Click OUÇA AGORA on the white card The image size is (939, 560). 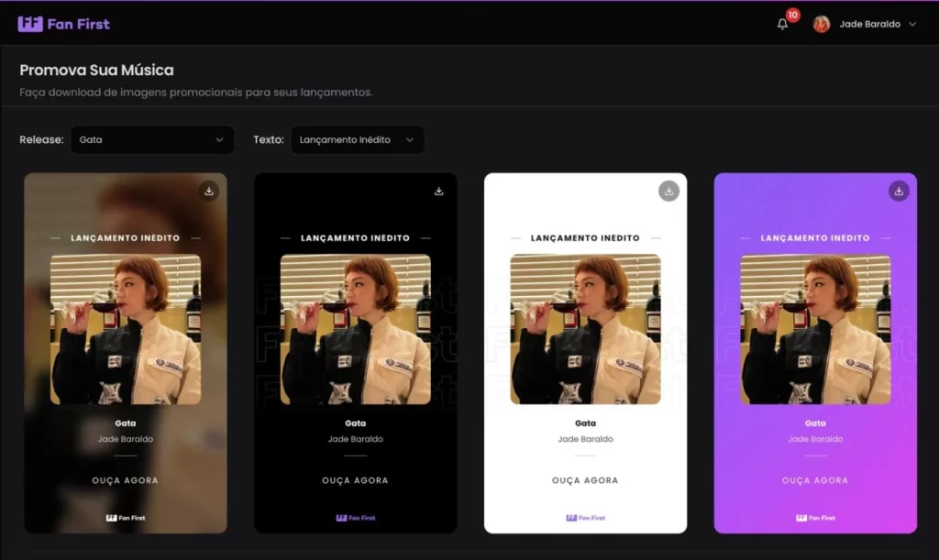tap(585, 480)
